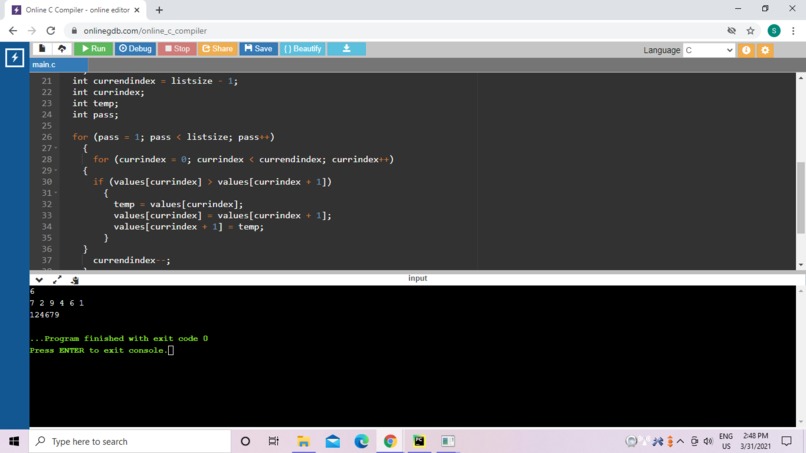Start debugging with the Debug button
This screenshot has height=453, width=806.
(135, 49)
